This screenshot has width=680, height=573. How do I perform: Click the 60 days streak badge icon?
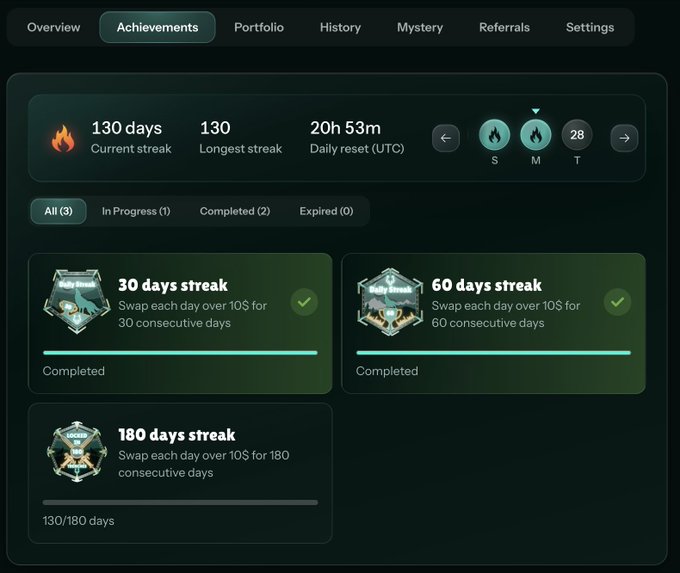click(x=390, y=302)
